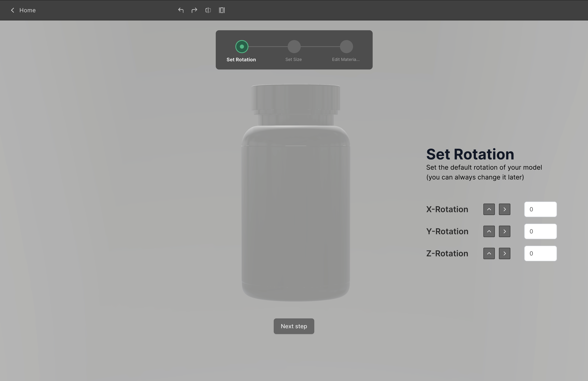This screenshot has height=381, width=588.
Task: Click Z-Rotation right arrow button
Action: tap(504, 253)
